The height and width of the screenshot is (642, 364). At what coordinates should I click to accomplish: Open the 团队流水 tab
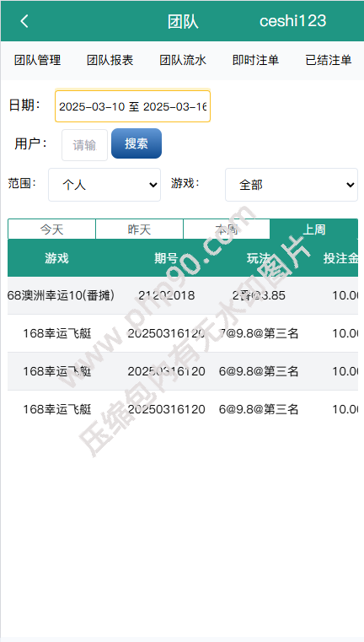pyautogui.click(x=183, y=61)
